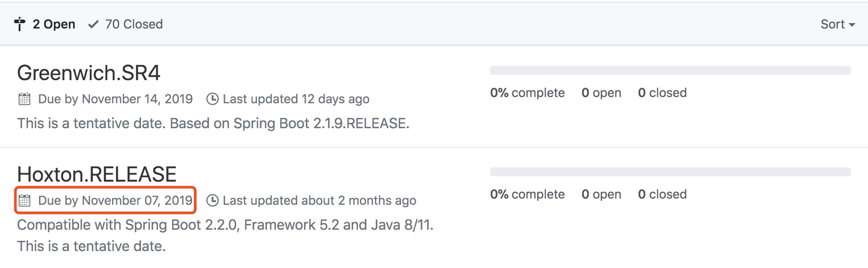868x268 pixels.
Task: Click the checkmark icon beside 70 Closed
Action: 93,24
